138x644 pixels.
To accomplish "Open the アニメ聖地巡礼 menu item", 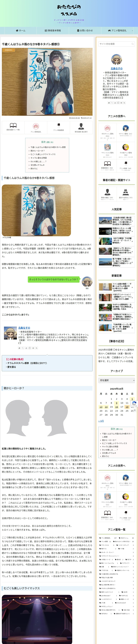I will [x=117, y=30].
